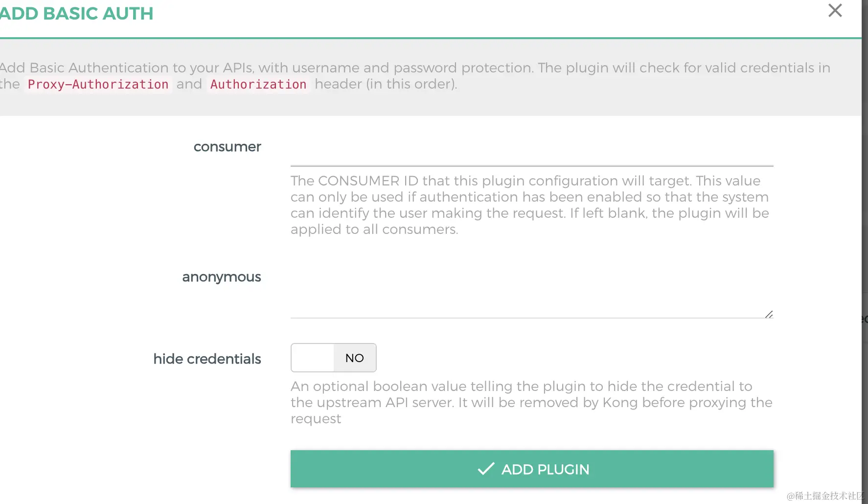
Task: Close the Add Basic Auth dialog
Action: (835, 11)
